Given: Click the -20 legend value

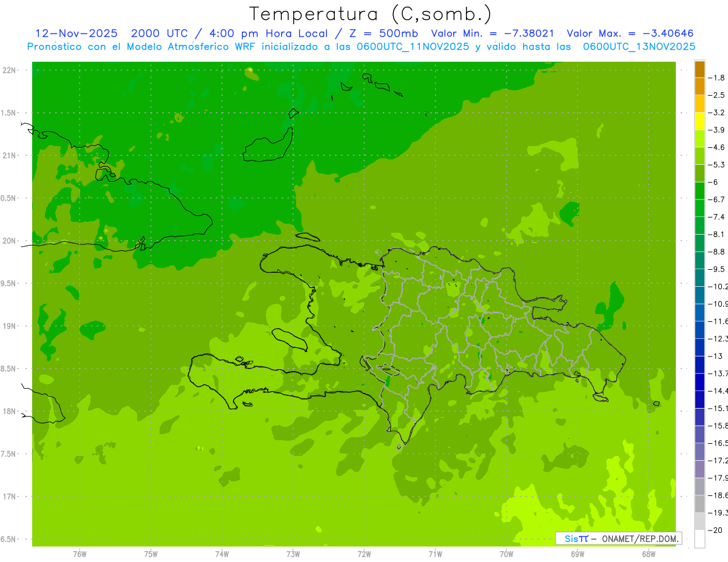Looking at the screenshot, I should pyautogui.click(x=716, y=530).
